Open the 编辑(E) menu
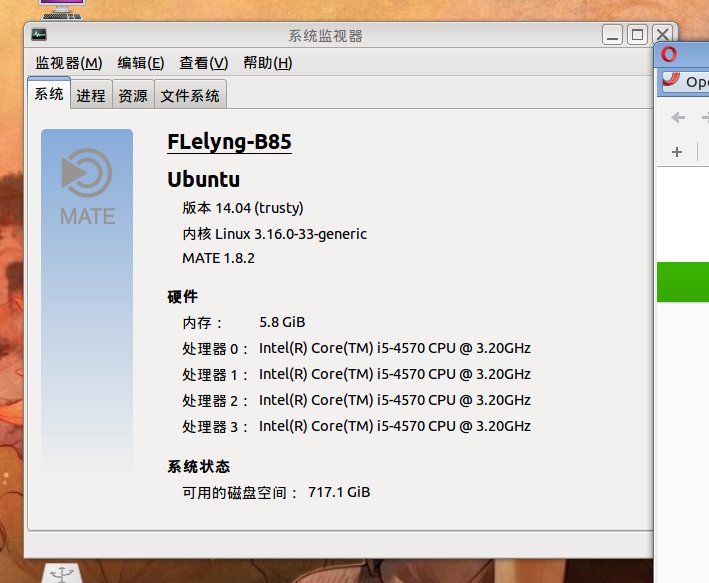 [141, 63]
